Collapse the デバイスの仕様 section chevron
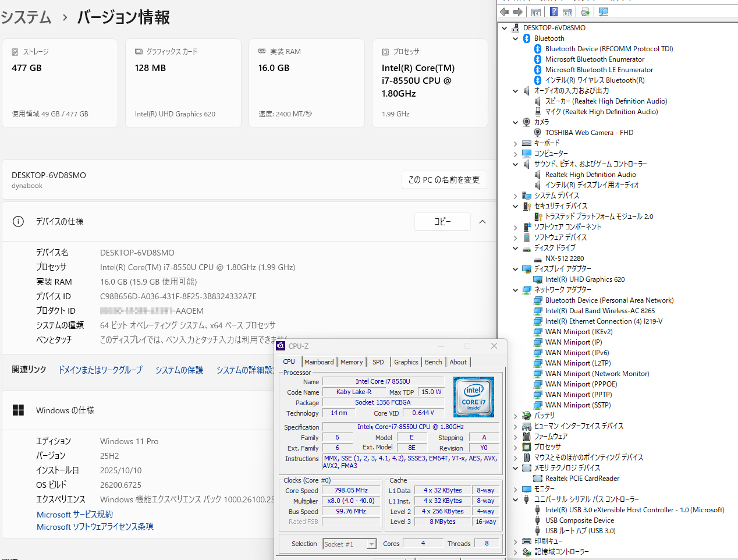This screenshot has width=738, height=560. pyautogui.click(x=482, y=222)
